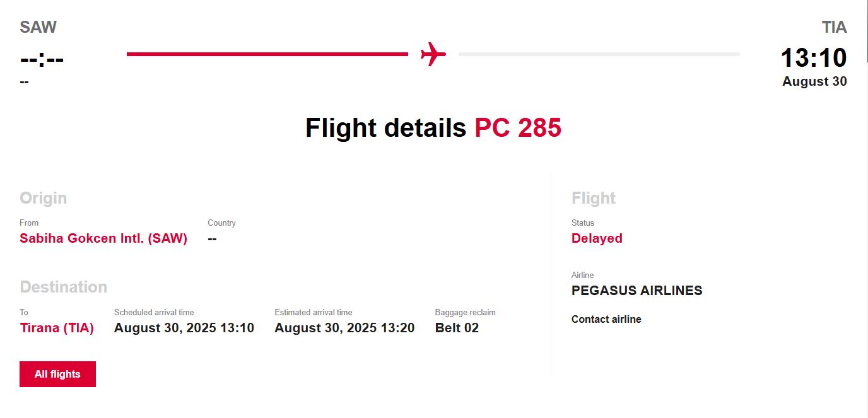Click the empty departure time placeholder

click(42, 59)
